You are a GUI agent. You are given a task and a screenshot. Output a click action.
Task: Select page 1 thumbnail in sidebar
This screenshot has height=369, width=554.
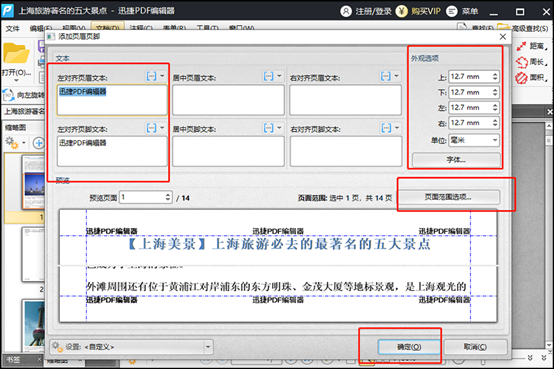pyautogui.click(x=33, y=182)
